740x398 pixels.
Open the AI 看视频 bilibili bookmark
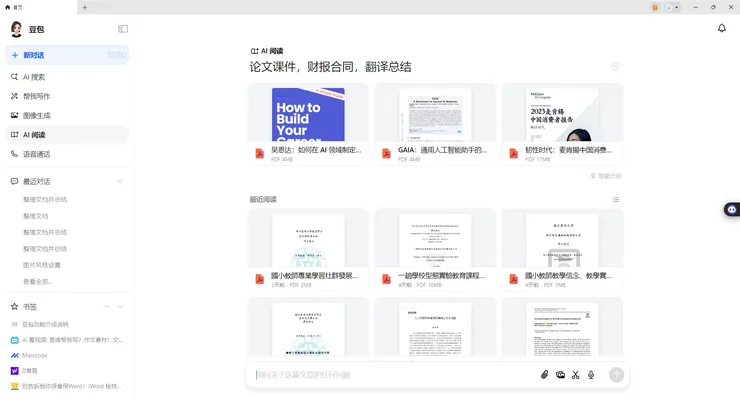click(67, 339)
